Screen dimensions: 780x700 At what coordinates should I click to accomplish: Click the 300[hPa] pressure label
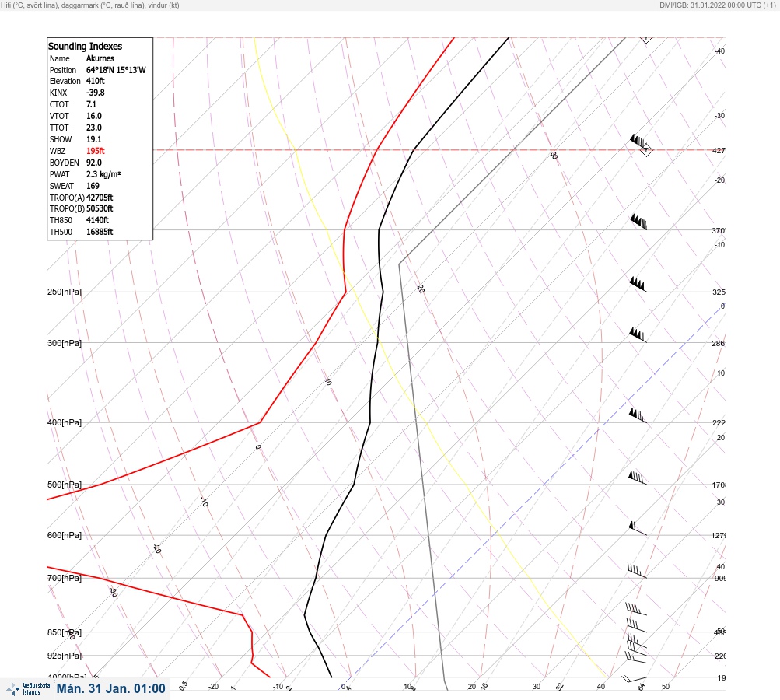tap(65, 343)
